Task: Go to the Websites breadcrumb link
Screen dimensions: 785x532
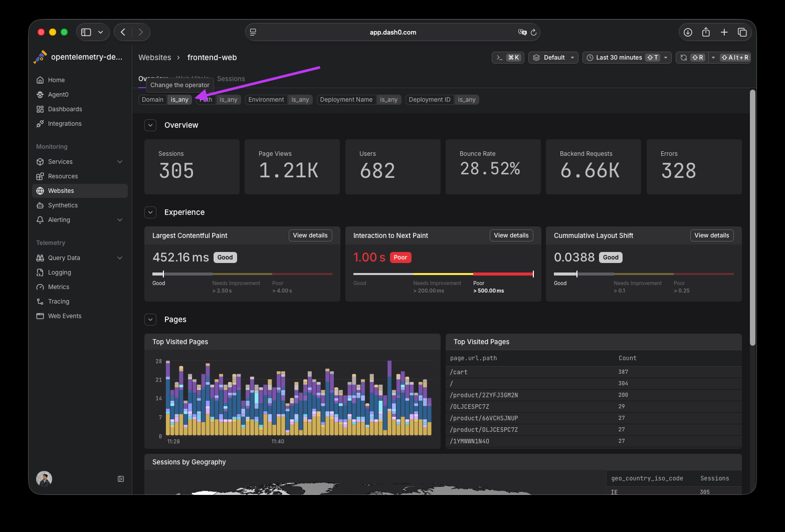Action: point(155,58)
